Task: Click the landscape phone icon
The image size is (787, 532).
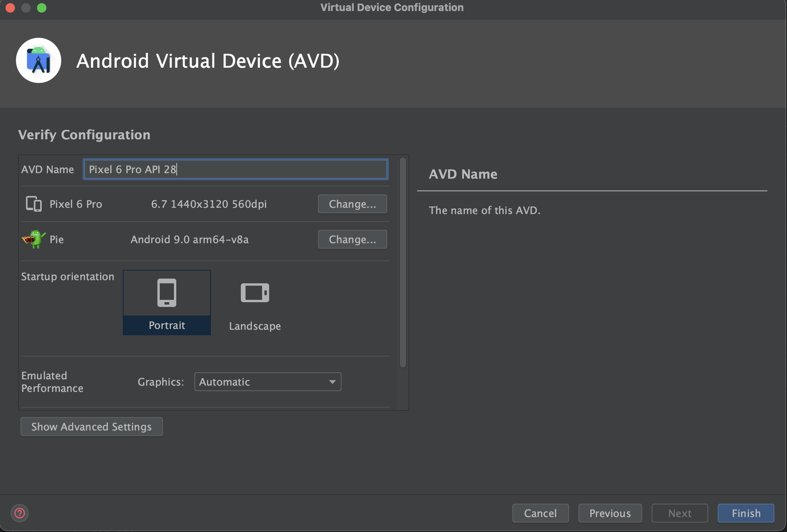Action: point(255,292)
